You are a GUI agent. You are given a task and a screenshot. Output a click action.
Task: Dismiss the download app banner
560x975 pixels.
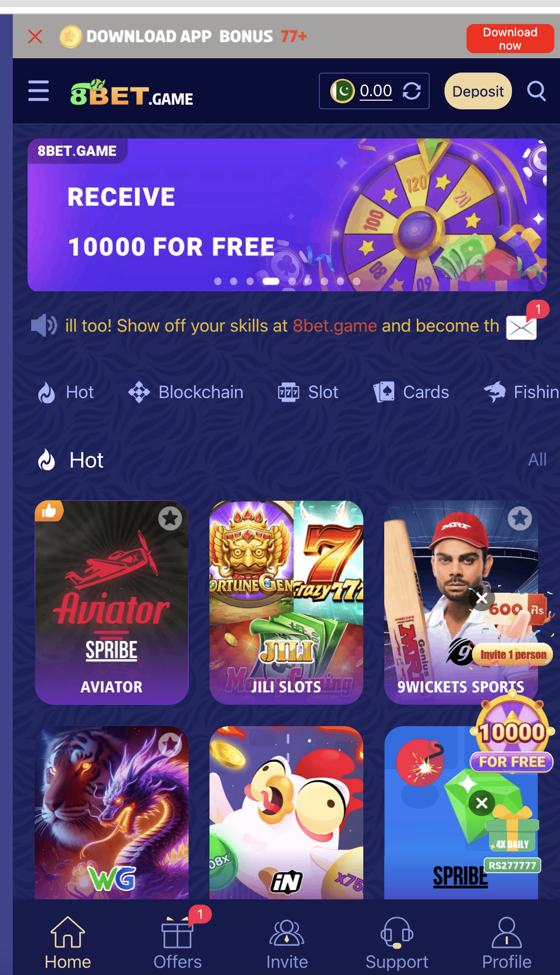[35, 36]
